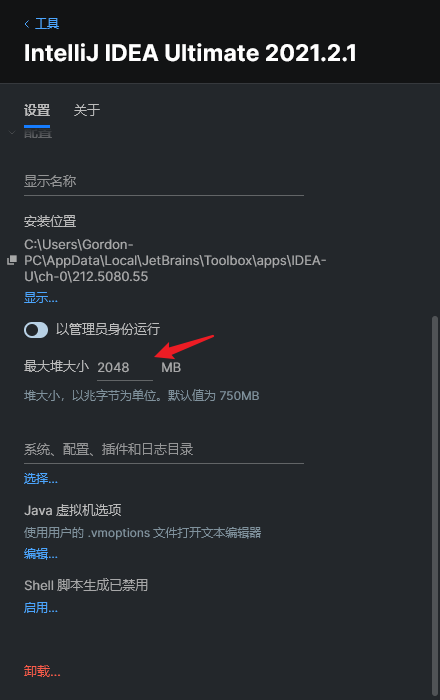440x700 pixels.
Task: Focus the max heap size field showing 2048
Action: tap(125, 367)
